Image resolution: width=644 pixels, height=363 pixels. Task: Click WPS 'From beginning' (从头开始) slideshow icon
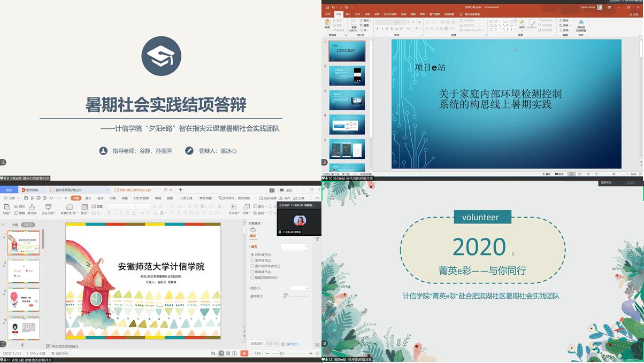(x=48, y=207)
